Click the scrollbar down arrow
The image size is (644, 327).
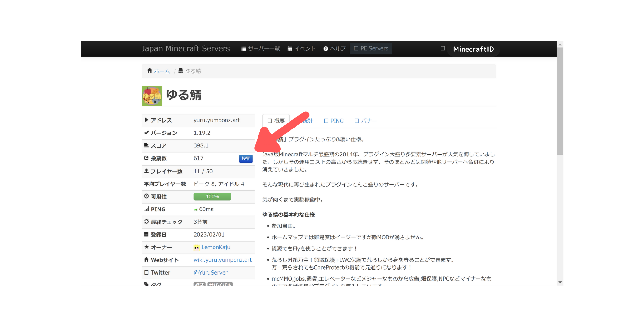coord(560,282)
